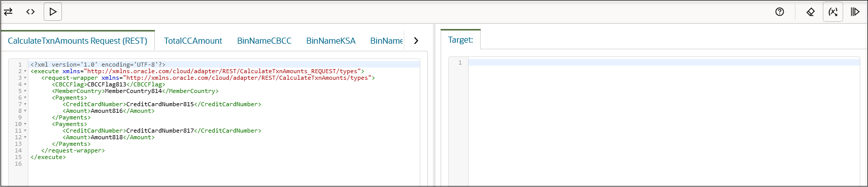
Task: Collapse the execute element fold arrow, line 2
Action: click(25, 72)
